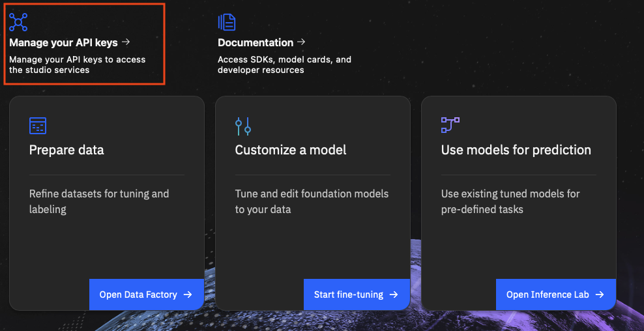Click the arrow inside Open Inference Lab button
Screen dimensions: 644x331
point(600,295)
